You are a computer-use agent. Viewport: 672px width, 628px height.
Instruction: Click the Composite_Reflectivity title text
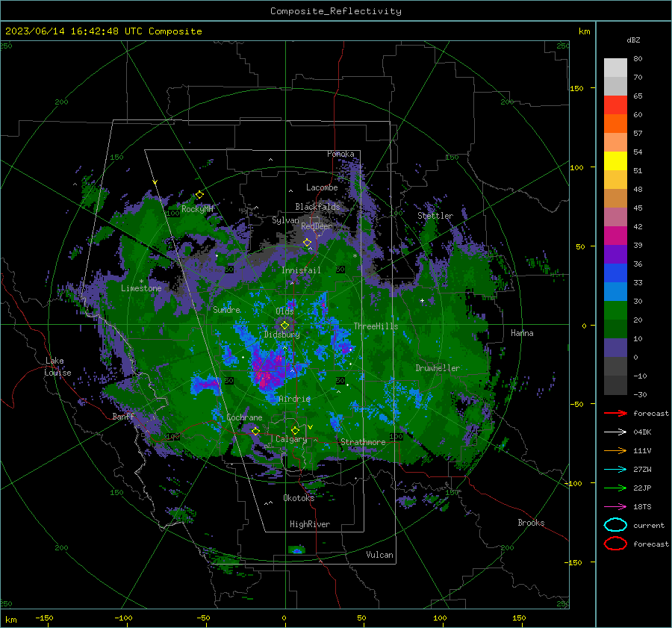coord(336,11)
